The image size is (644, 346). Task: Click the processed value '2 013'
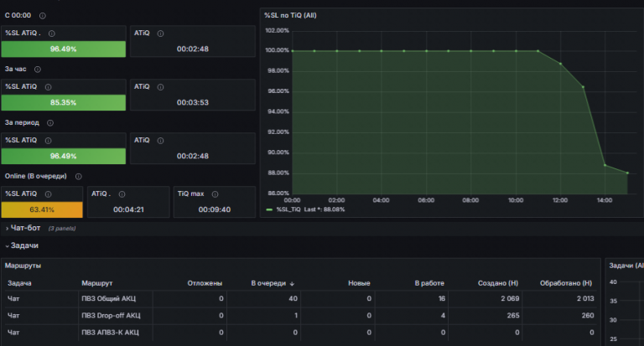[x=584, y=298]
